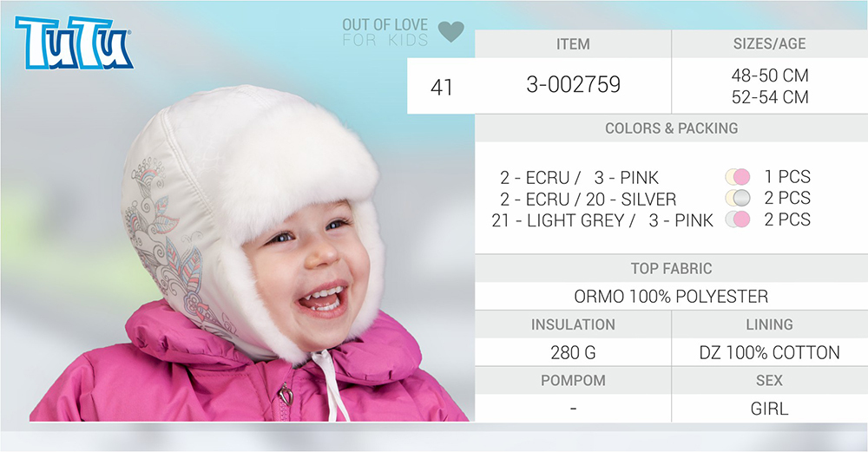Select the SIZES/AGE column header

tap(769, 43)
